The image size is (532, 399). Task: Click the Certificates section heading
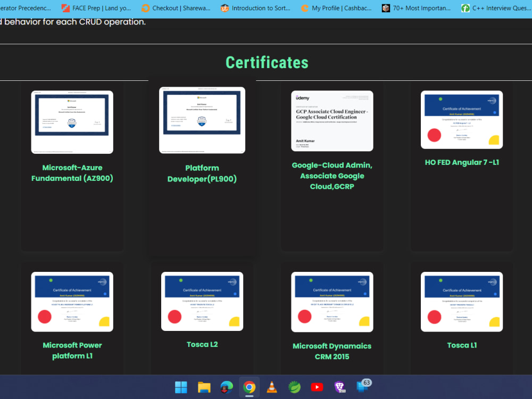[x=267, y=63]
